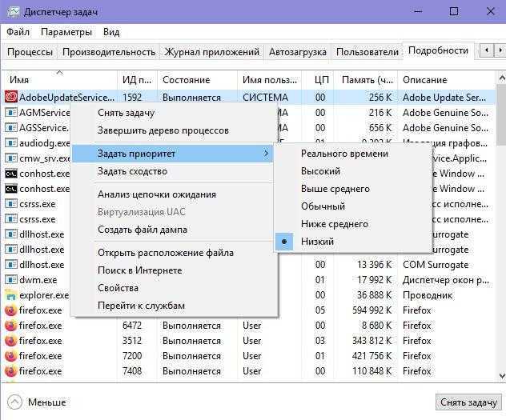Click icon of firefox.exe with PID 7408
Screen dimensions: 506x420
point(10,371)
